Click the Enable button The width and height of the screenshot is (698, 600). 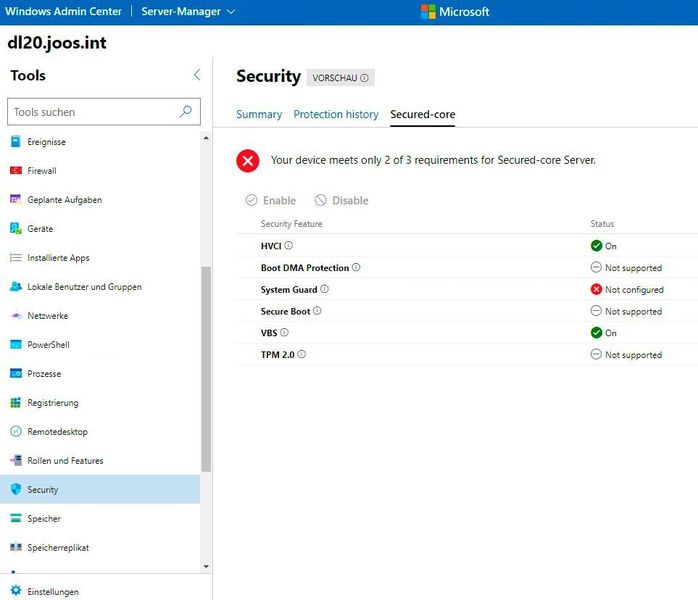[271, 200]
